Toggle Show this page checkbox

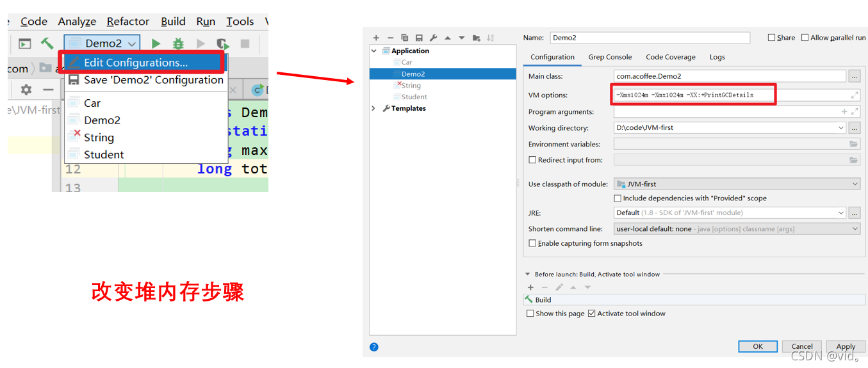[x=530, y=314]
